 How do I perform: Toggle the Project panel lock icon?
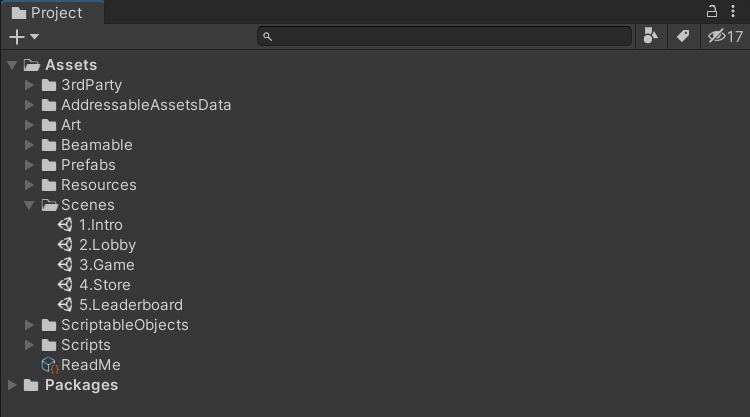pyautogui.click(x=712, y=12)
